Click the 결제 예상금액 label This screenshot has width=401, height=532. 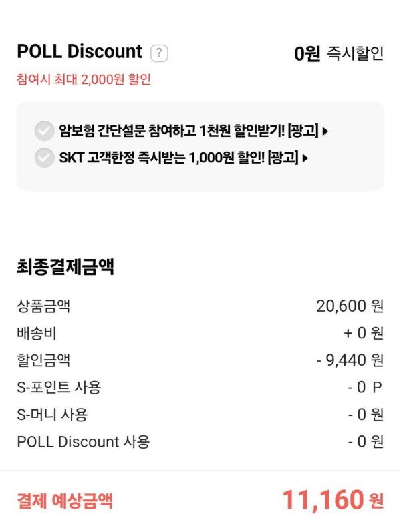(x=65, y=500)
